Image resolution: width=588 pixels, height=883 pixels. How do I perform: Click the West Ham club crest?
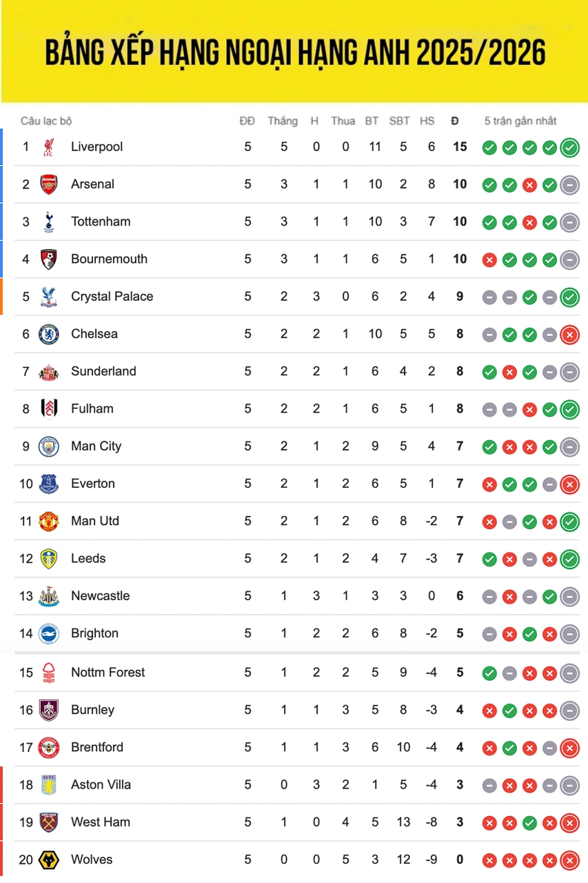[x=48, y=822]
